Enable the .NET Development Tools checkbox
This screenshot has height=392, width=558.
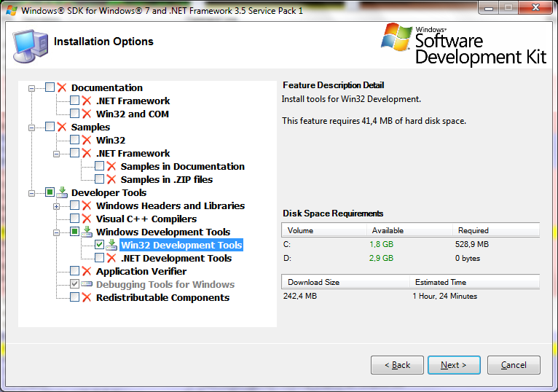99,258
